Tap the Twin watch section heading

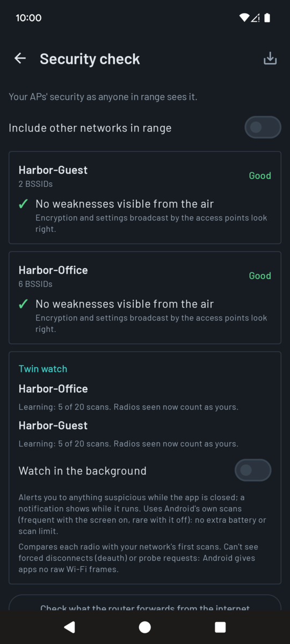[x=43, y=369]
